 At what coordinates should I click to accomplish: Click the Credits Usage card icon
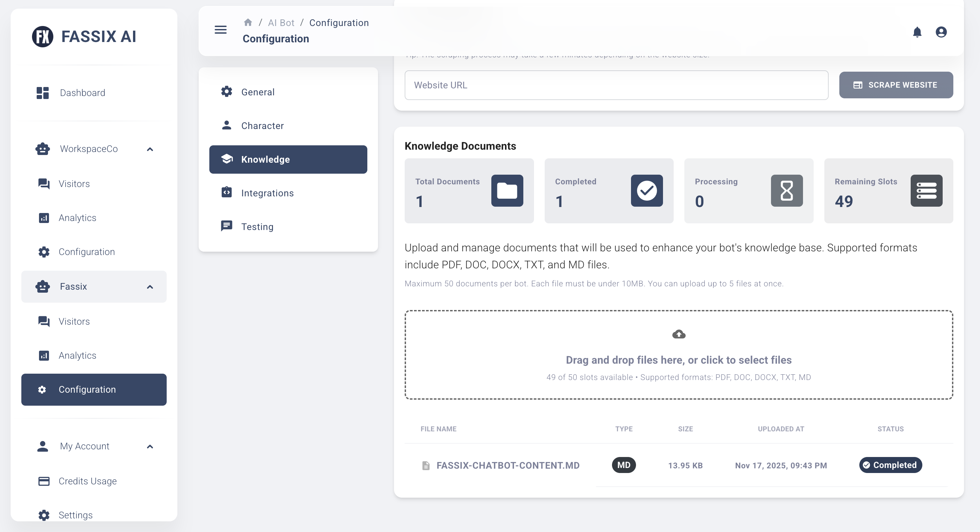[x=43, y=481]
